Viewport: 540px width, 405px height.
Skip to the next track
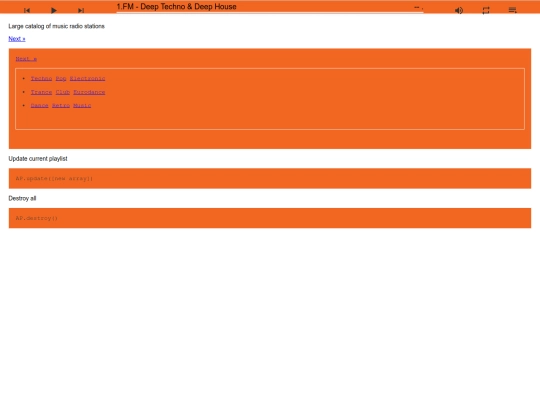[81, 10]
